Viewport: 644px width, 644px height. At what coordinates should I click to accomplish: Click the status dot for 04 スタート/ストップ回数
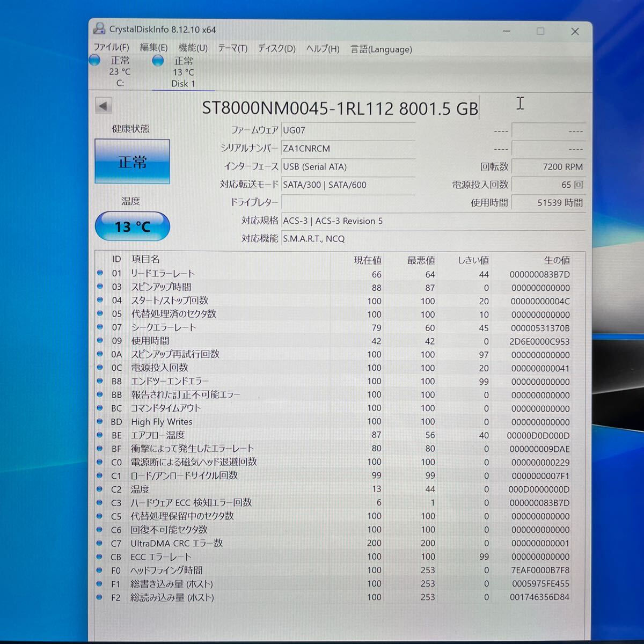(99, 299)
